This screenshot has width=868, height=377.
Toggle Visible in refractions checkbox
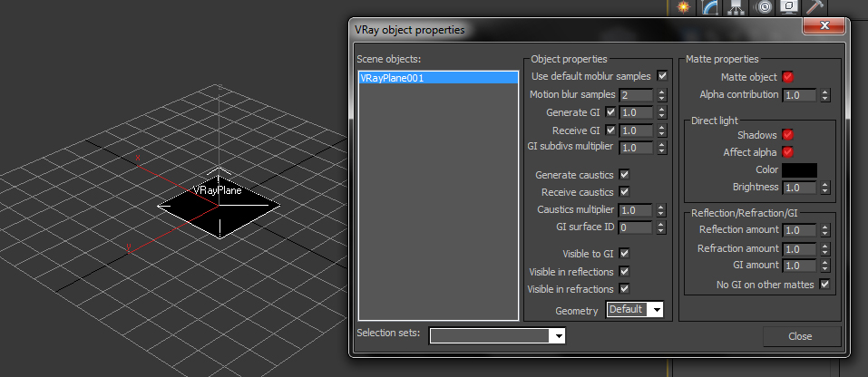point(624,288)
